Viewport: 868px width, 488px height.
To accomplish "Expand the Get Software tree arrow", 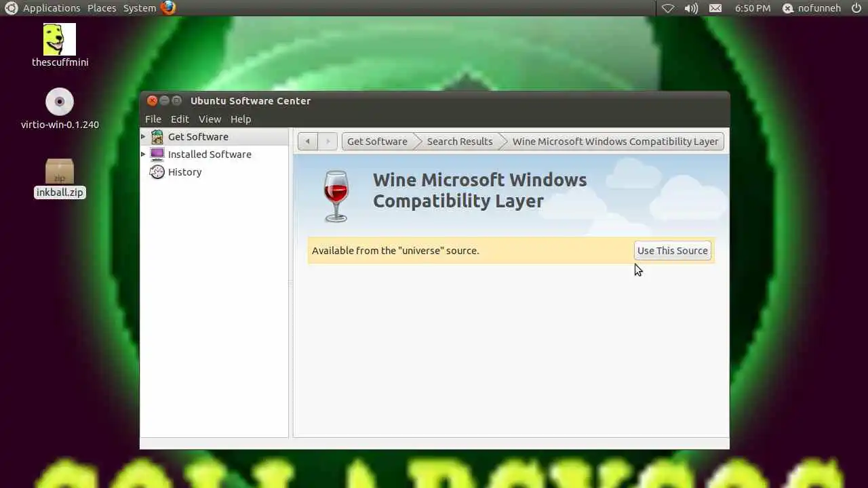I will point(143,137).
